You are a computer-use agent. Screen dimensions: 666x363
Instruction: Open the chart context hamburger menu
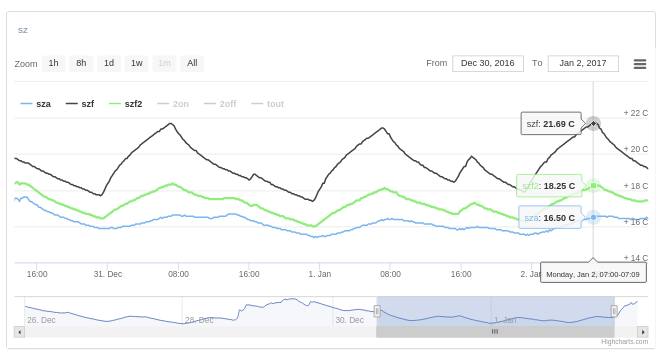[640, 64]
